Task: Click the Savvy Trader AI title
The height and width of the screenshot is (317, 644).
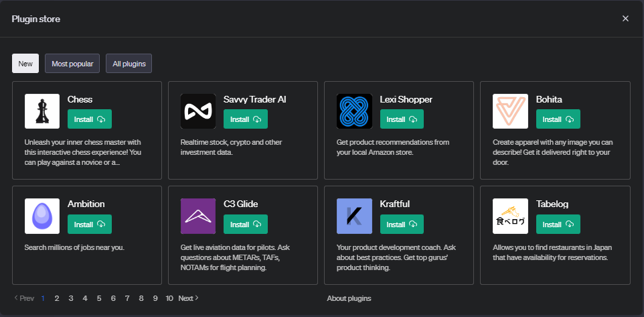Action: [255, 99]
